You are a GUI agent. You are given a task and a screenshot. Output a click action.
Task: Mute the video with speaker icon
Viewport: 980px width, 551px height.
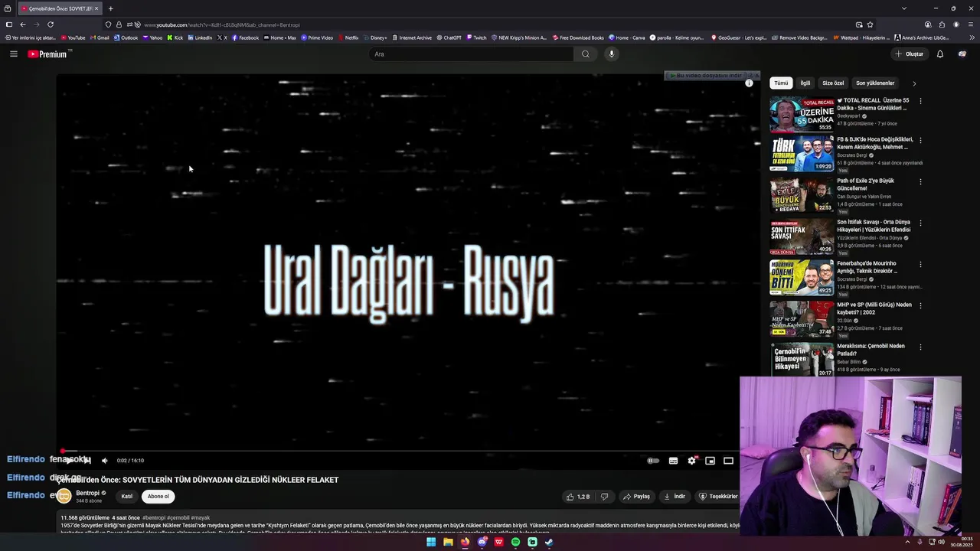(105, 461)
